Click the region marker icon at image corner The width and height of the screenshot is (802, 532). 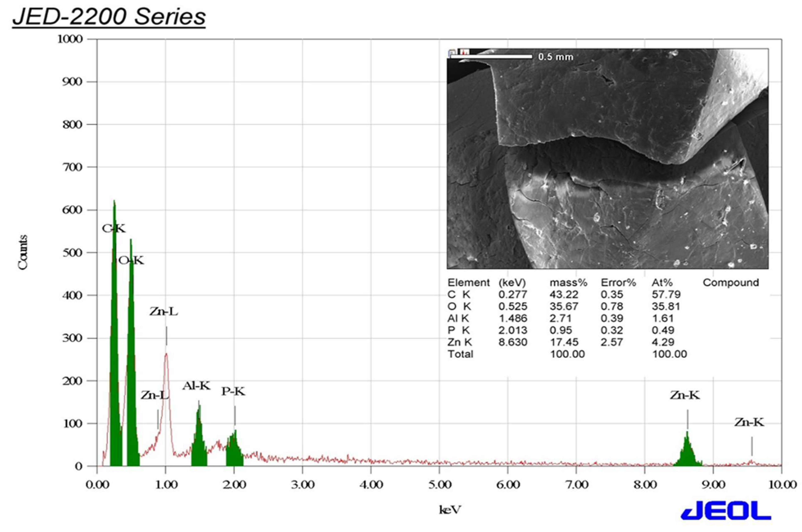pyautogui.click(x=452, y=53)
